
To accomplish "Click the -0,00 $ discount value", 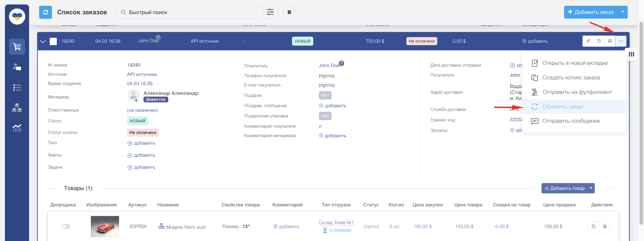I will coord(501,226).
